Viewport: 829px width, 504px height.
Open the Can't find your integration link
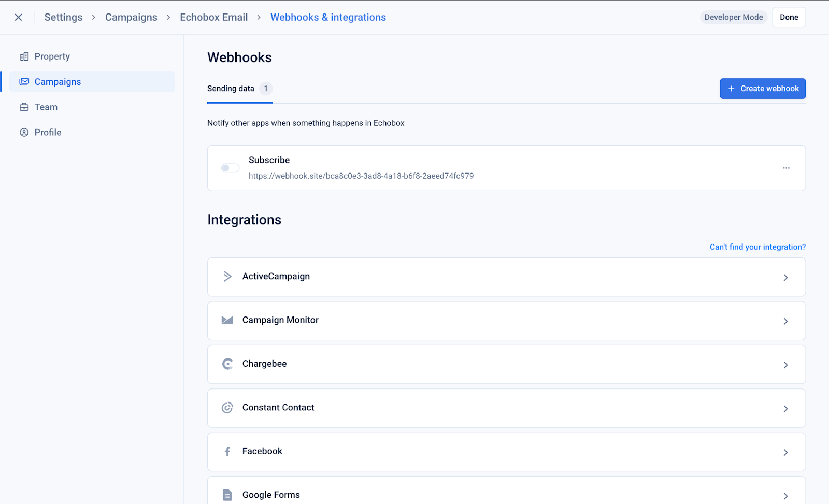tap(757, 247)
